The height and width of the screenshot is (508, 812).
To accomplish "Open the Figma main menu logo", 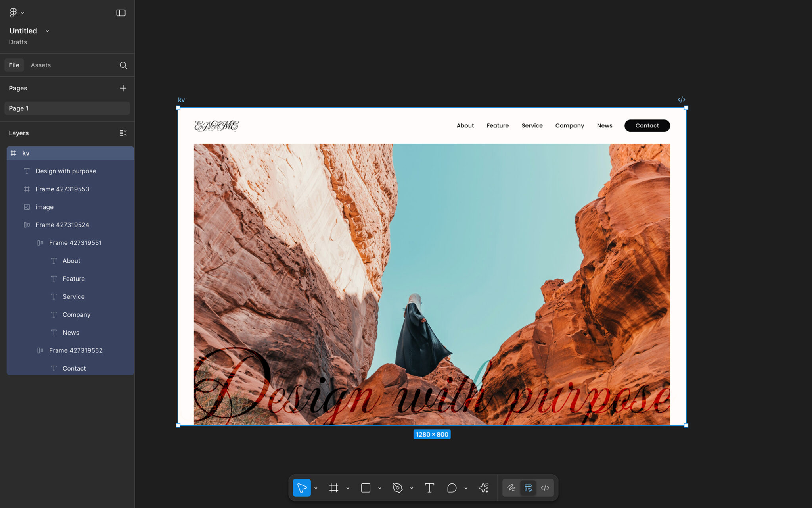I will (13, 13).
